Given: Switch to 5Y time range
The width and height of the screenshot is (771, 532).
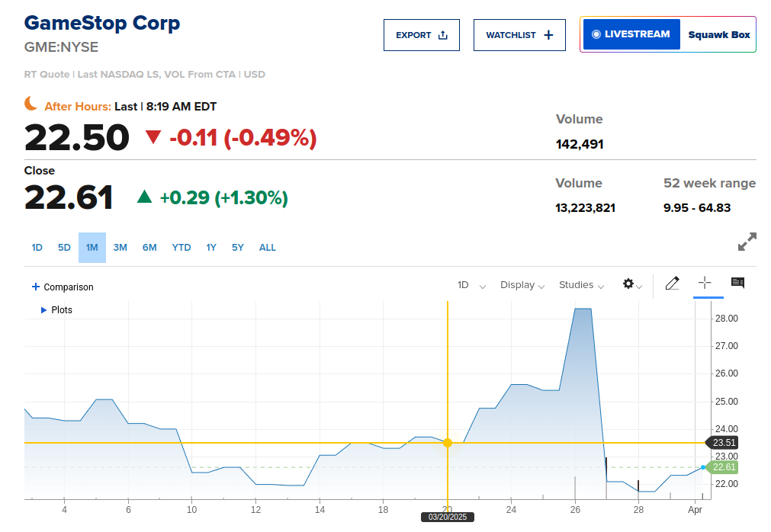Looking at the screenshot, I should tap(238, 248).
